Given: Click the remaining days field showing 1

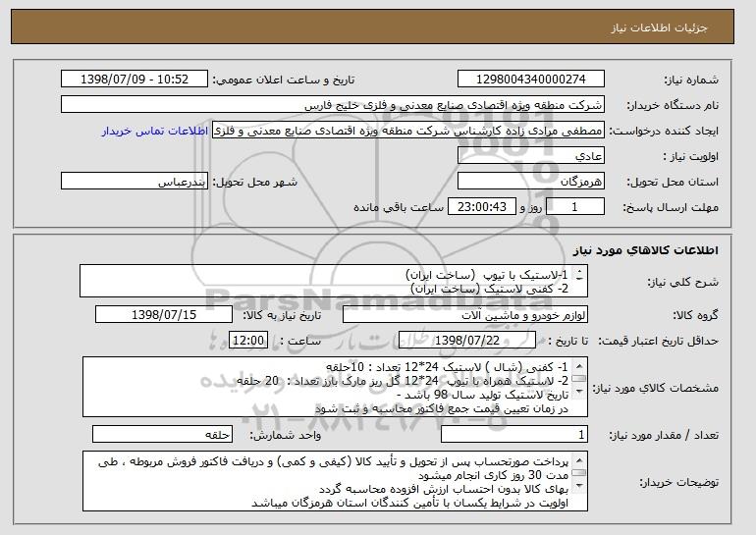Looking at the screenshot, I should click(574, 207).
